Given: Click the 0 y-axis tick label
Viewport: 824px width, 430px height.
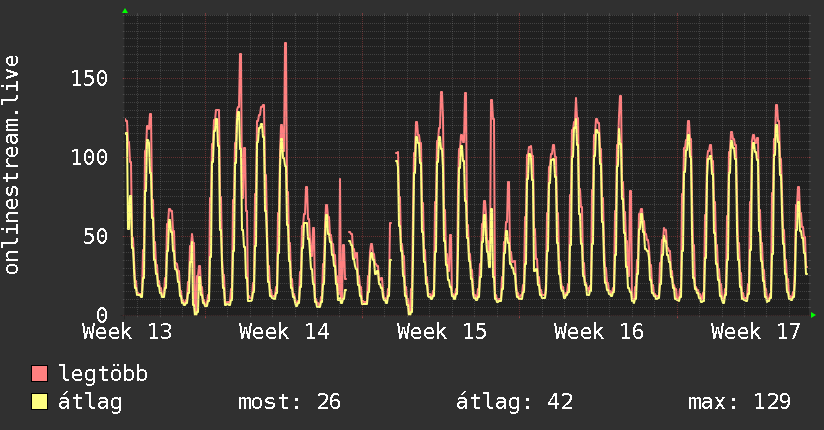Looking at the screenshot, I should [102, 315].
